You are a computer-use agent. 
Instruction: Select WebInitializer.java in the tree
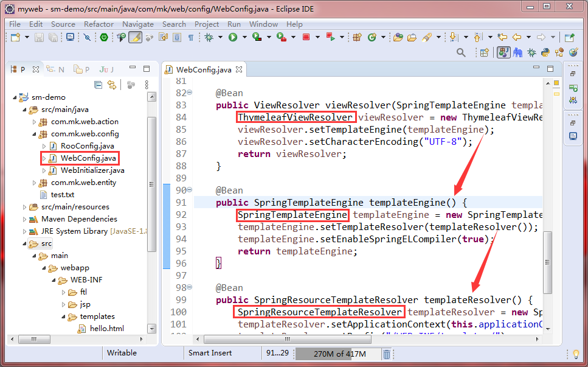tap(92, 170)
